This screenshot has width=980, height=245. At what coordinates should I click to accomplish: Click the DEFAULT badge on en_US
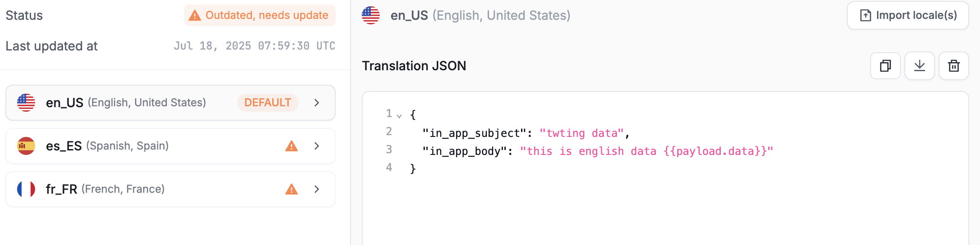click(268, 103)
